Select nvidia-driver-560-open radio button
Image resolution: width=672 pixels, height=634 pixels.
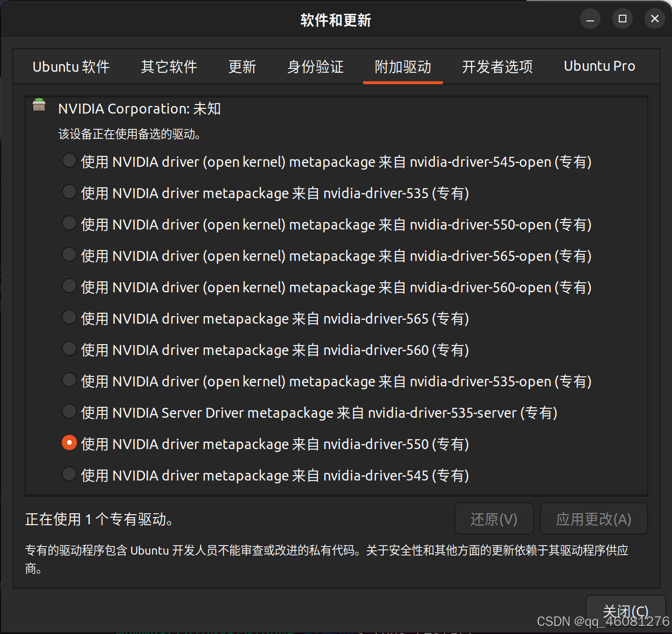click(x=69, y=286)
